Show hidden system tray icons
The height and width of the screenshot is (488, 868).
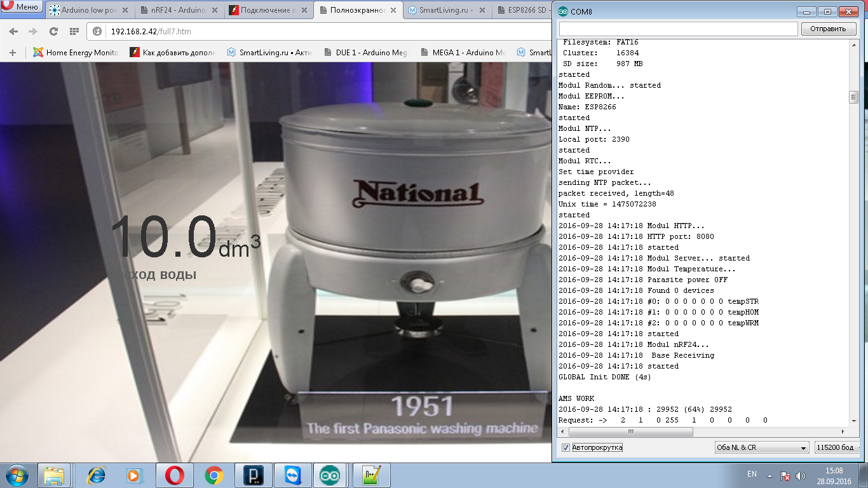(770, 475)
